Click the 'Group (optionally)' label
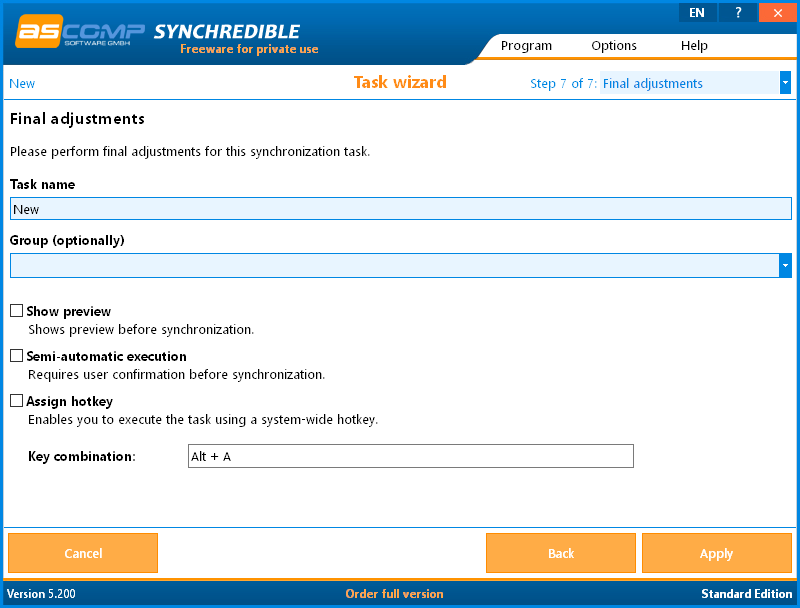This screenshot has height=608, width=800. pyautogui.click(x=67, y=240)
